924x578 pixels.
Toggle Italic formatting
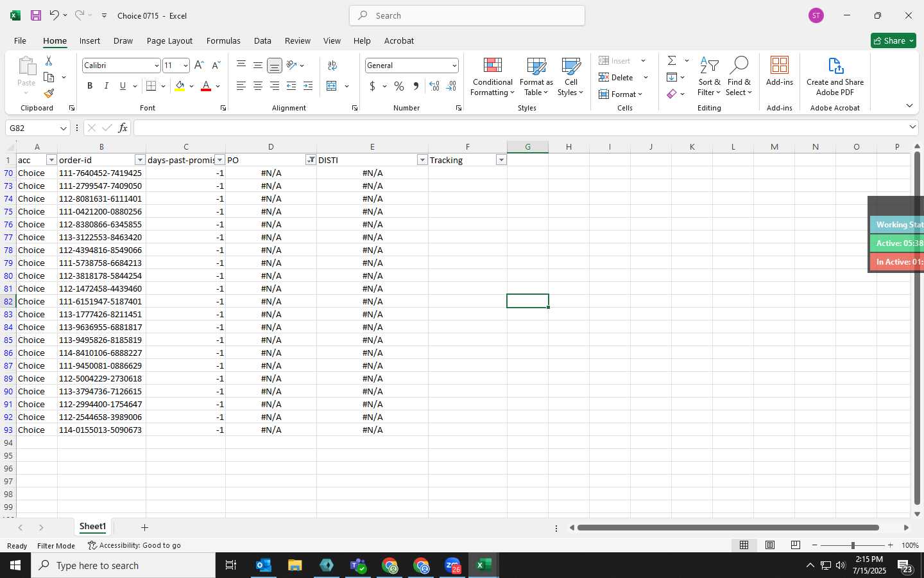106,86
